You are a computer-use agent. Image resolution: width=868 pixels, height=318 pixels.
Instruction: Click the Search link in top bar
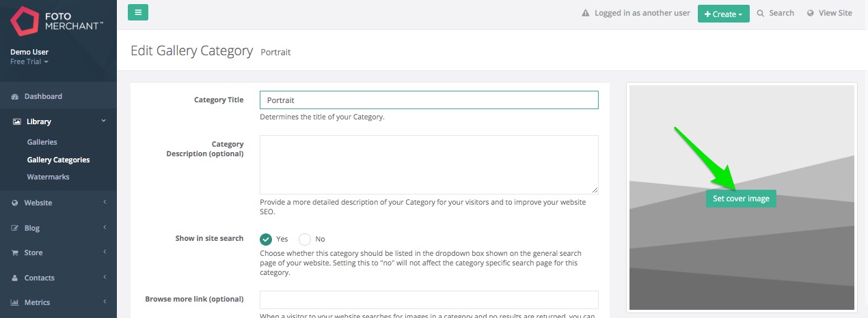(781, 13)
